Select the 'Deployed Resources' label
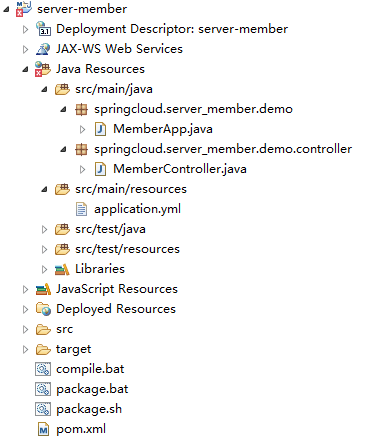Screen dimensions: 383x441 pos(116,309)
